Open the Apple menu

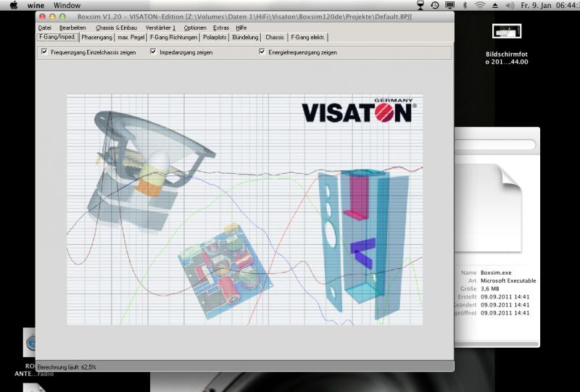[14, 5]
